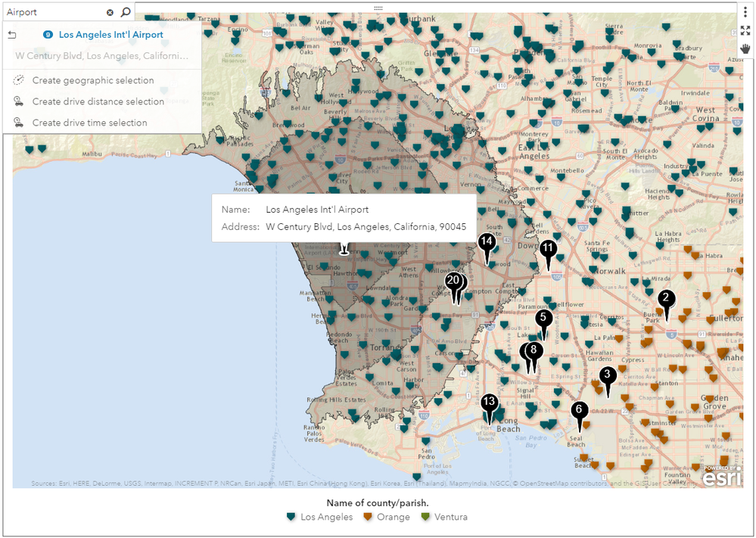Click the map pin numbered 13
Image resolution: width=756 pixels, height=538 pixels.
[x=490, y=402]
